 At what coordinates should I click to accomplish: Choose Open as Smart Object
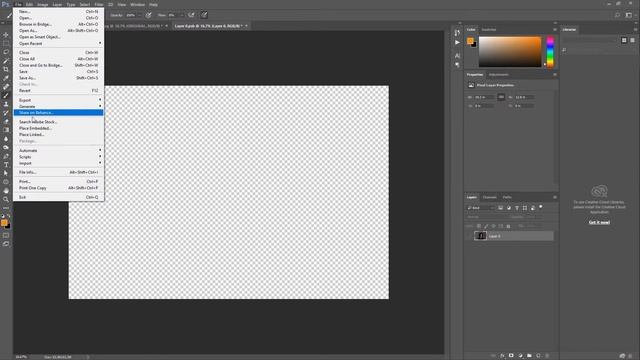click(x=58, y=37)
